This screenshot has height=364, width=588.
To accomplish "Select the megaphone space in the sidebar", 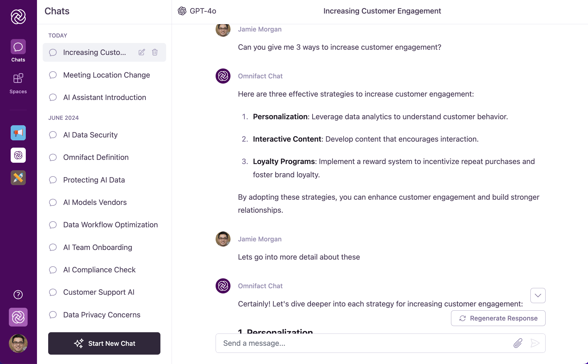I will click(x=18, y=133).
